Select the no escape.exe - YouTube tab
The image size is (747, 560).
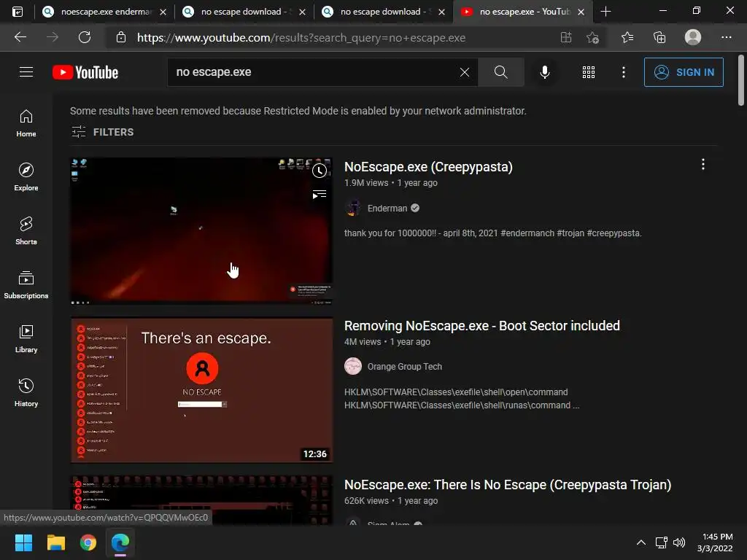point(522,12)
